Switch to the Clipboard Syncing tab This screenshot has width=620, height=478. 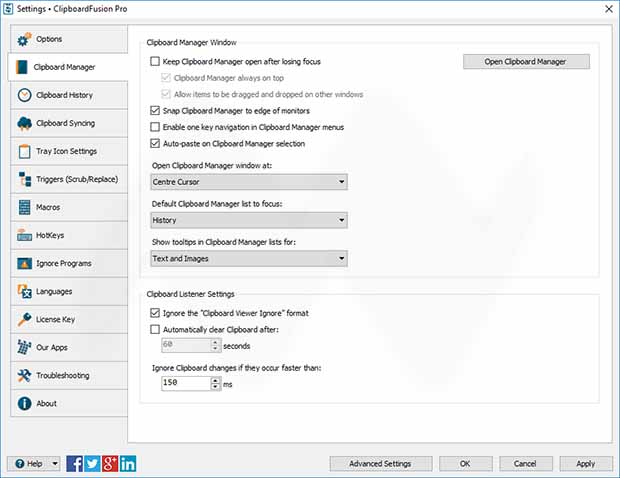tap(69, 123)
